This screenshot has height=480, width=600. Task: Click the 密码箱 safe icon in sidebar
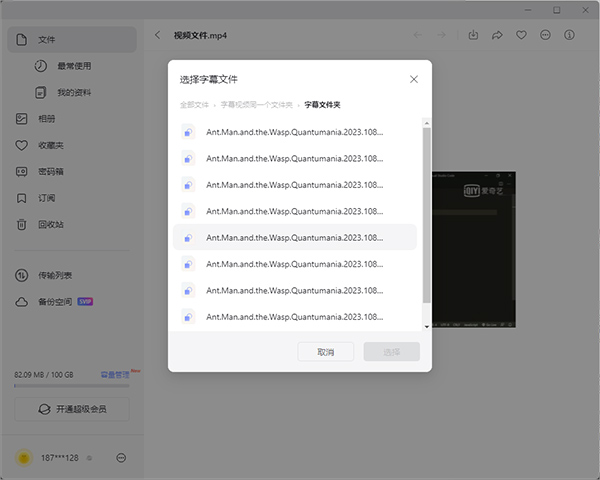21,171
